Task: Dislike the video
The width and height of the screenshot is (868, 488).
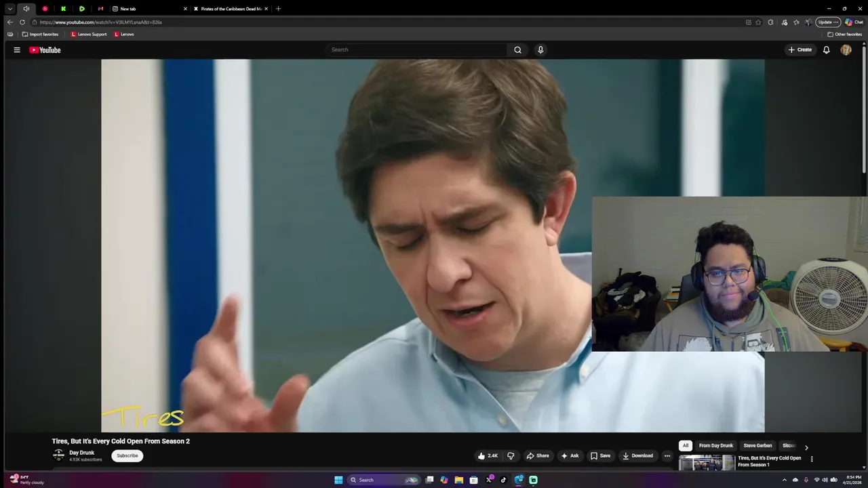Action: [x=511, y=455]
